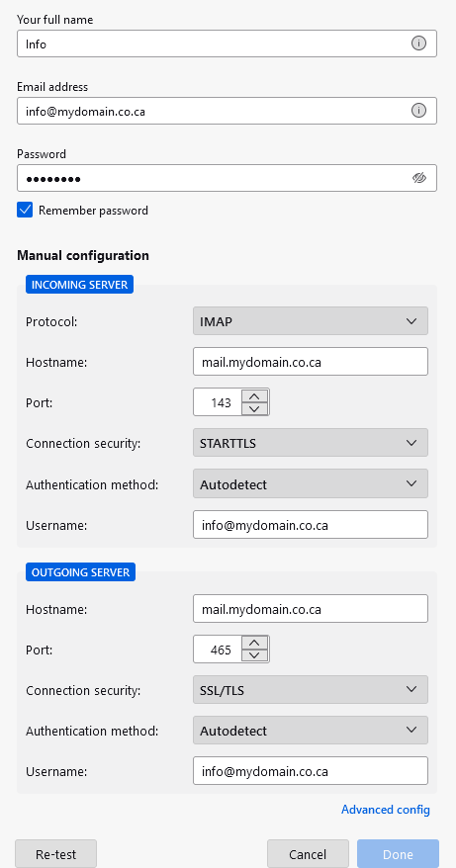Image resolution: width=456 pixels, height=868 pixels.
Task: Open incoming Authentication method dropdown
Action: click(x=311, y=483)
